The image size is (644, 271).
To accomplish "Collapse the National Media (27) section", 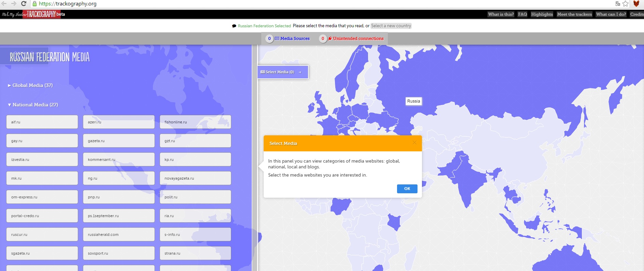I will [33, 105].
